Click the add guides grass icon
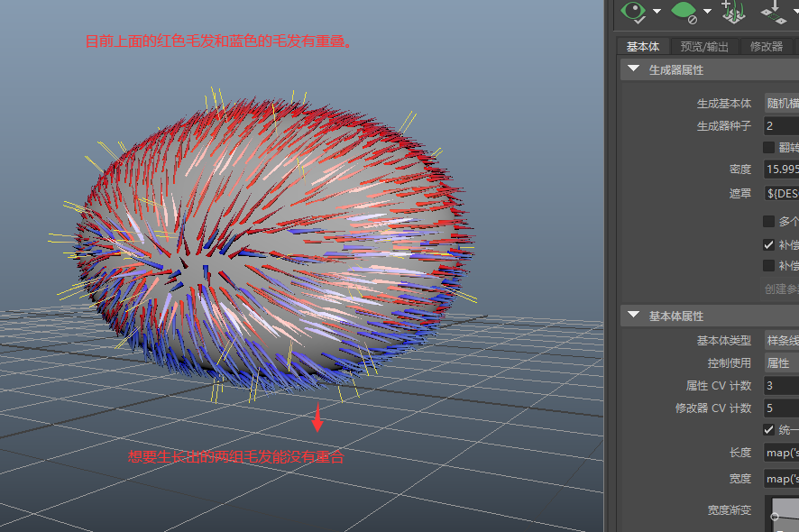799x532 pixels. (x=733, y=12)
